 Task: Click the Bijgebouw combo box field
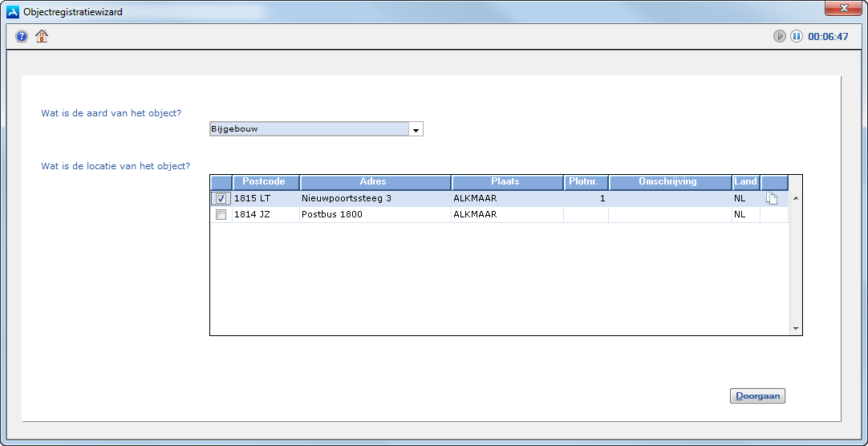pos(308,129)
